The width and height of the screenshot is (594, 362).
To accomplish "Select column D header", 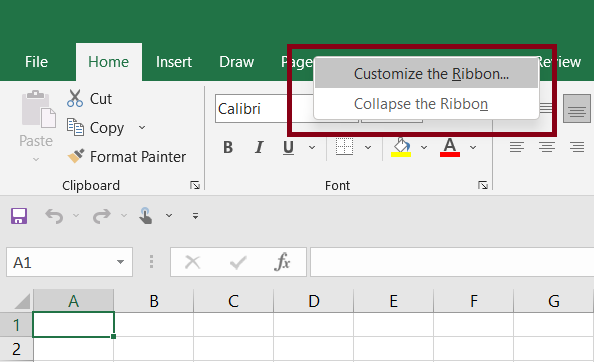I will click(314, 301).
